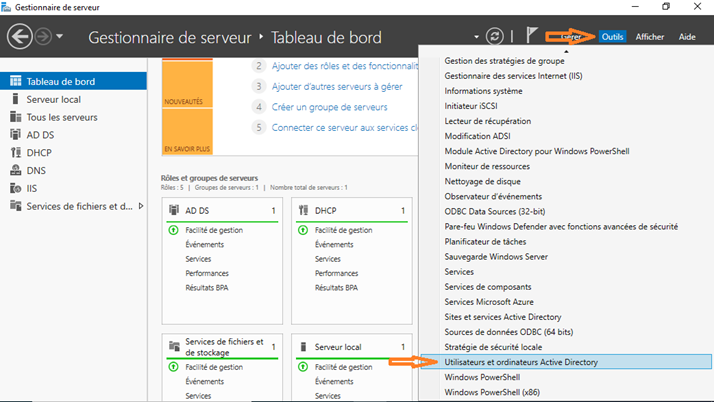Click the AD DS tile header icon
This screenshot has height=402, width=714.
click(x=173, y=210)
